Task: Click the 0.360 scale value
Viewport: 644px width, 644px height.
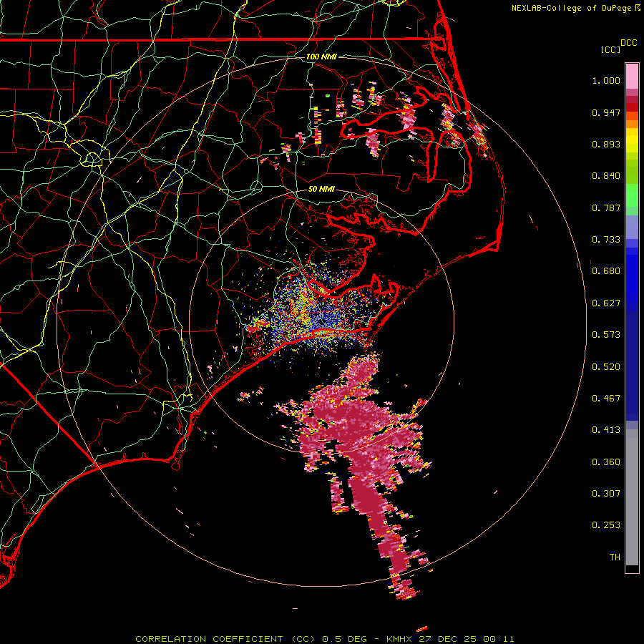Action: [606, 462]
